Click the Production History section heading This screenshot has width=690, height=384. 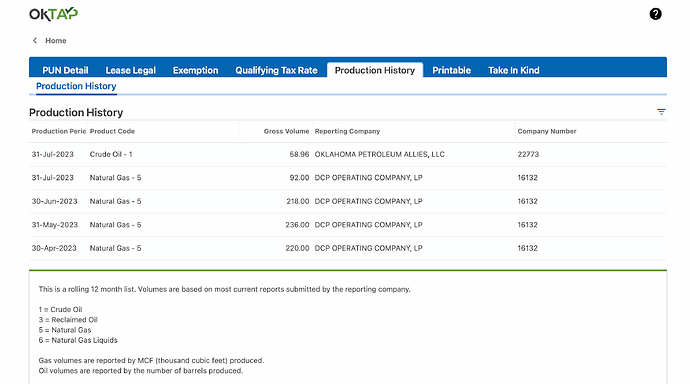tap(76, 113)
